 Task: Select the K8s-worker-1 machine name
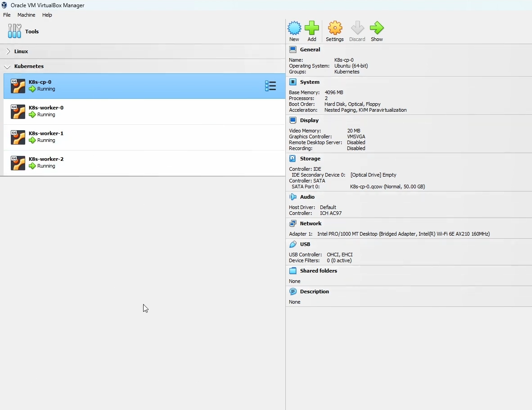[x=46, y=133]
